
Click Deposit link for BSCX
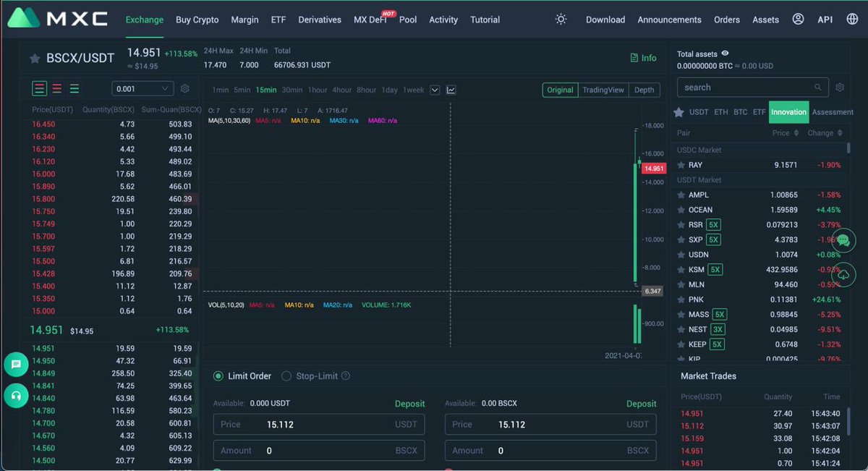coord(641,404)
